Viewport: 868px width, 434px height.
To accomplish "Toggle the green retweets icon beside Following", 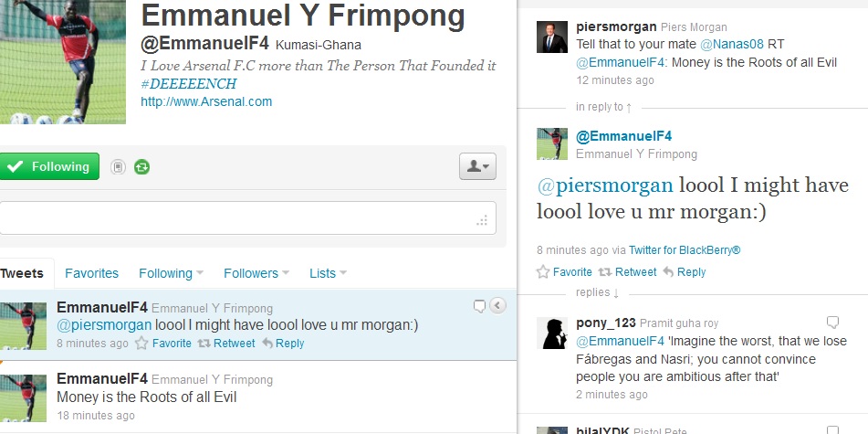I will point(141,167).
